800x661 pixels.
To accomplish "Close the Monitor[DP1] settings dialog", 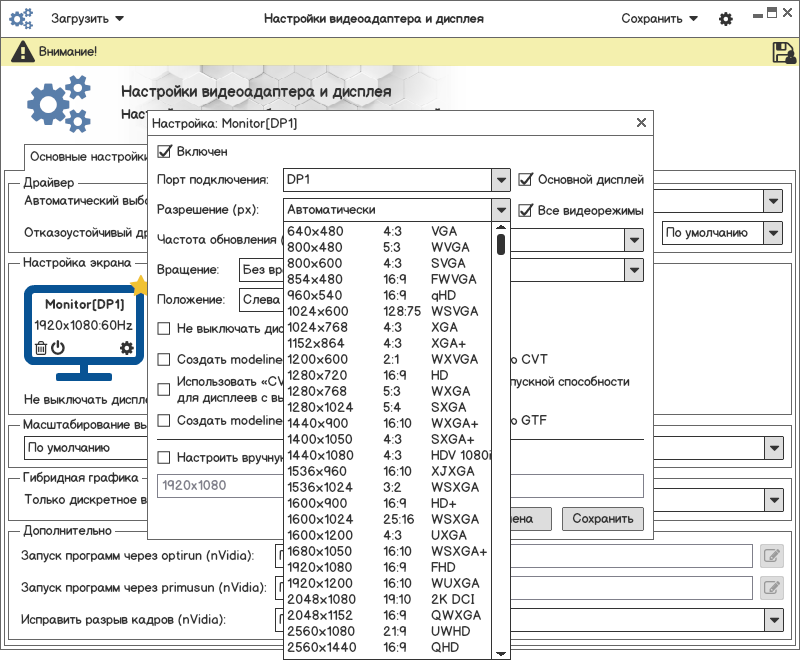I will tap(641, 123).
